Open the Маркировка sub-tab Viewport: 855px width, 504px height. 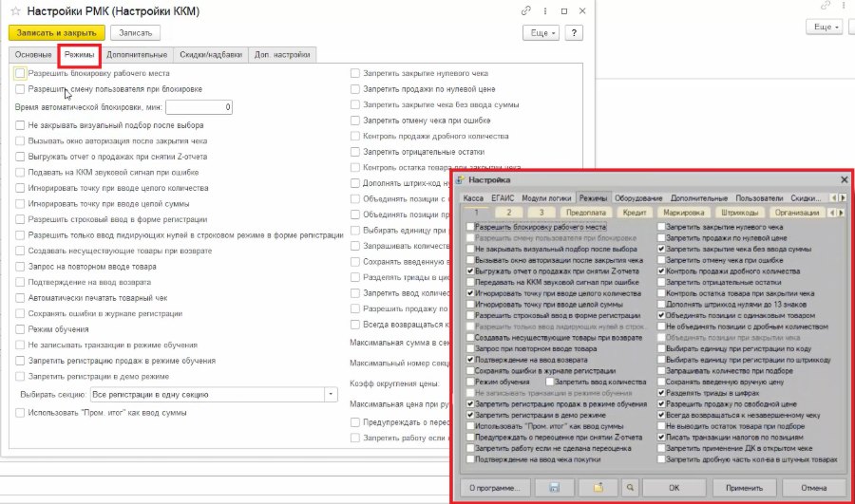(684, 213)
